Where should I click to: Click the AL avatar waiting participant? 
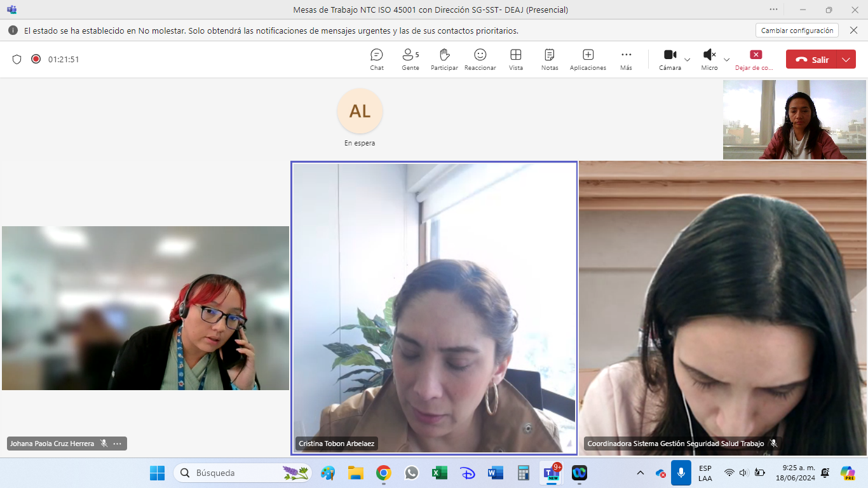pyautogui.click(x=360, y=111)
